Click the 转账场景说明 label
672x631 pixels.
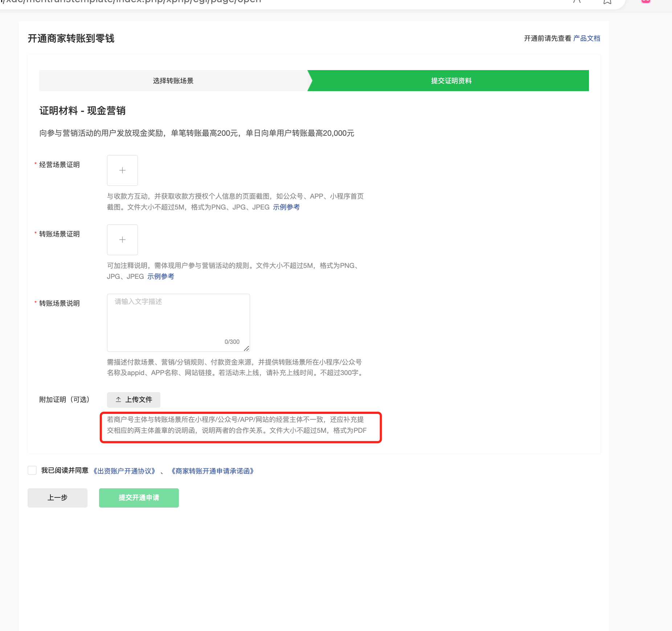(x=60, y=304)
